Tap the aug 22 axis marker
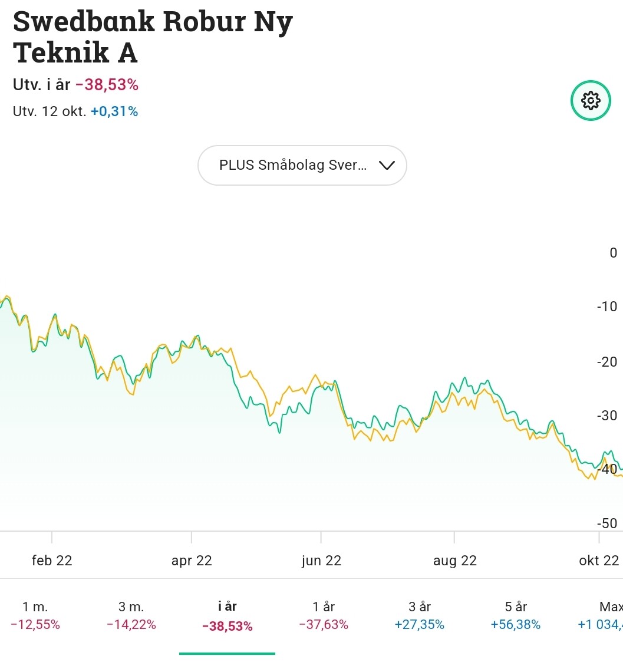 click(454, 561)
